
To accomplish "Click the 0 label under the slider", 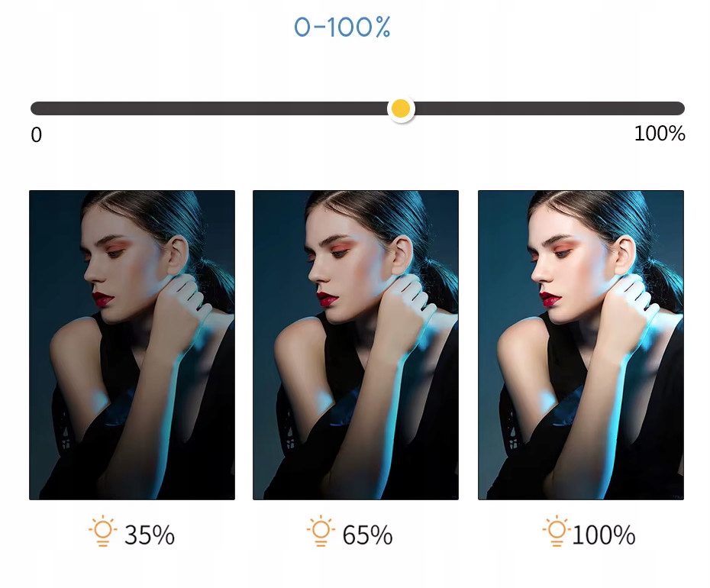I will pyautogui.click(x=36, y=135).
